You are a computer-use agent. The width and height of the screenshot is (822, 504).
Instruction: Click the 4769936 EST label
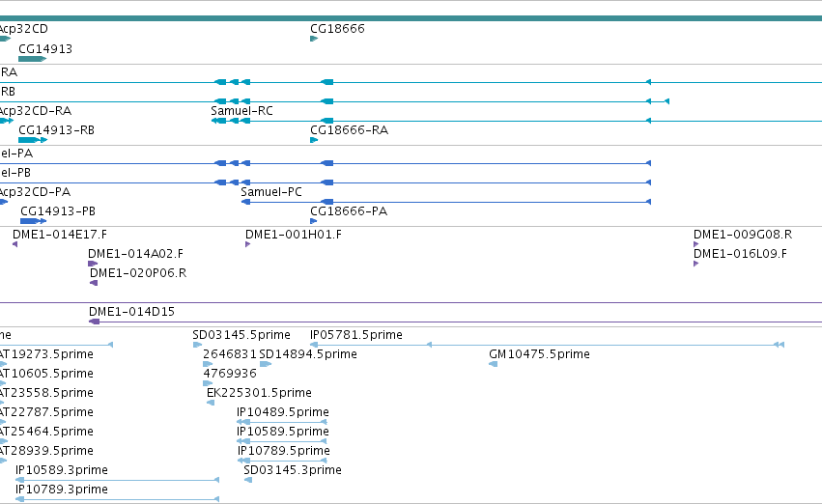(x=230, y=374)
